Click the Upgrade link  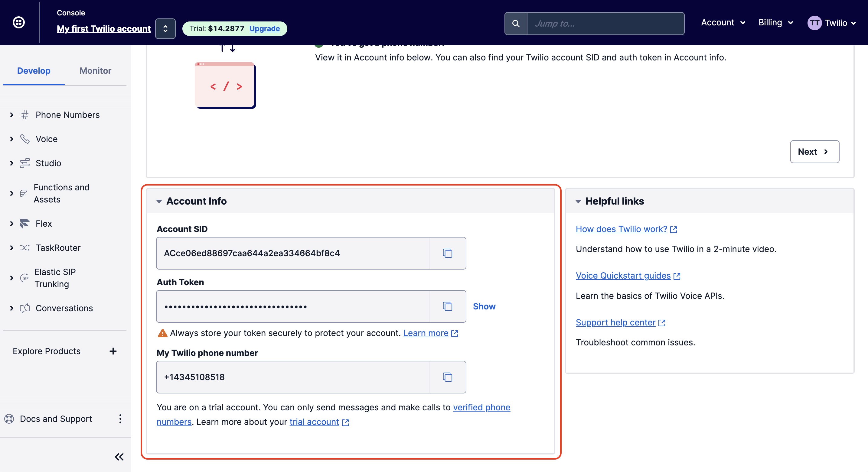[265, 29]
